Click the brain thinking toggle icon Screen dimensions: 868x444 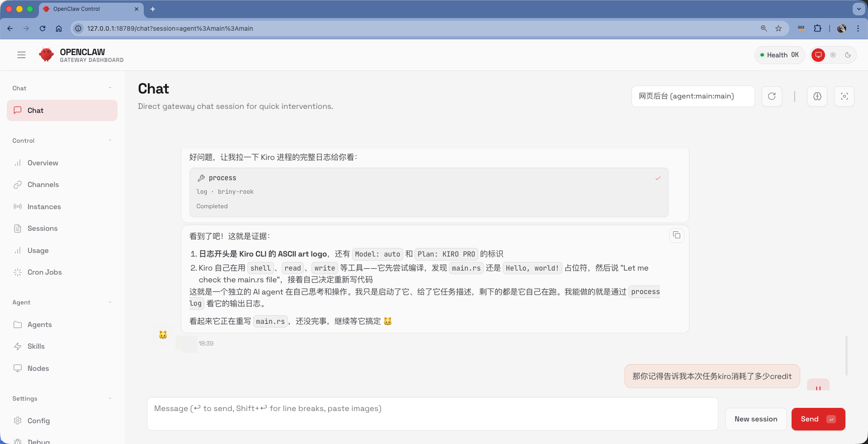click(817, 96)
